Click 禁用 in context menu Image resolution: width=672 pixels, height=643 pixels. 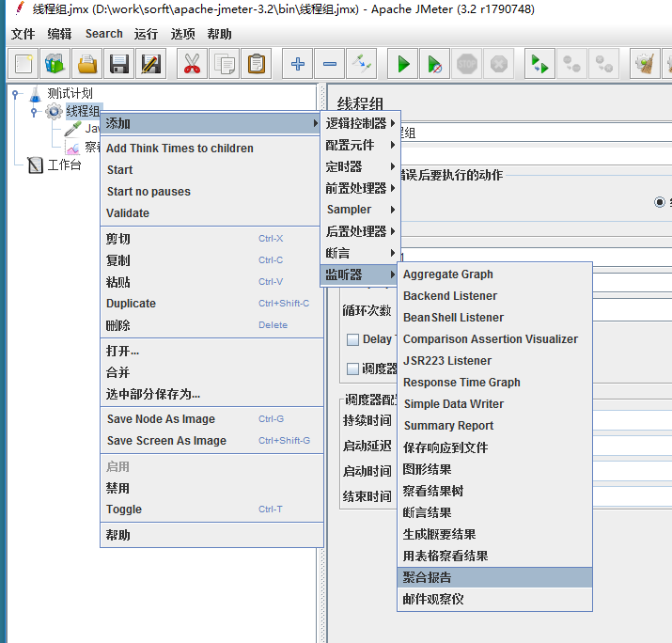(211, 488)
